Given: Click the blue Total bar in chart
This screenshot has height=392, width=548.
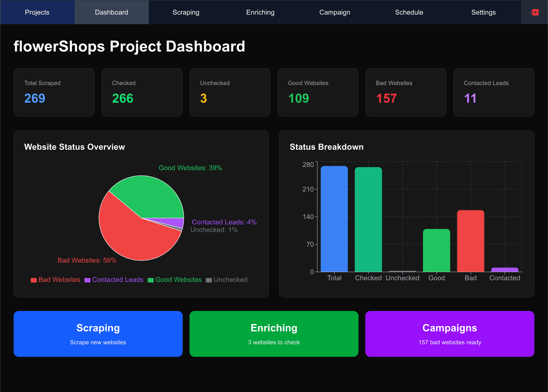Looking at the screenshot, I should coord(334,219).
